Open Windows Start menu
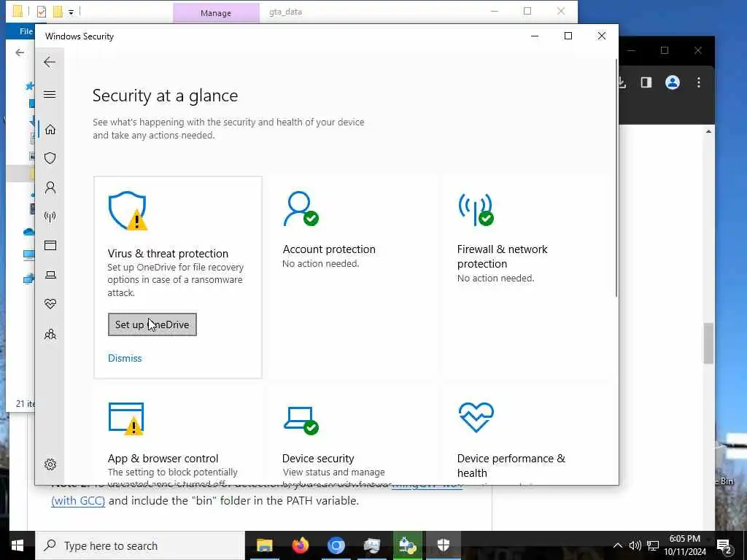 pyautogui.click(x=18, y=545)
